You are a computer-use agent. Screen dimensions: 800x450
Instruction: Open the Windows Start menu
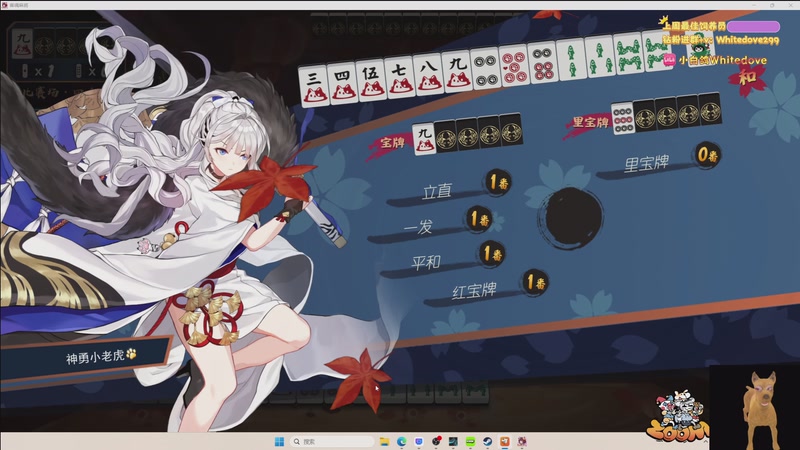[x=279, y=441]
